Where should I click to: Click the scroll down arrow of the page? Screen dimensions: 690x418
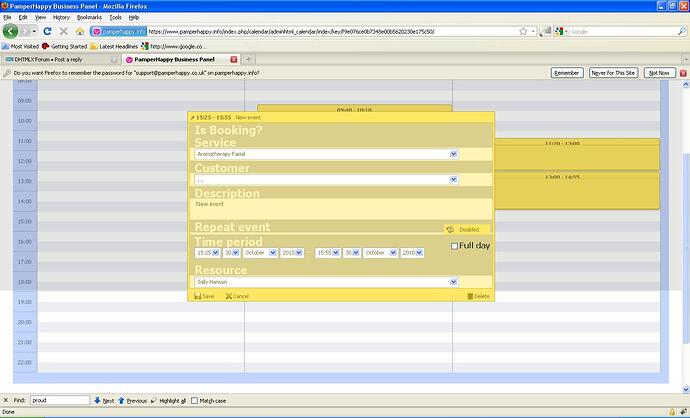(686, 389)
